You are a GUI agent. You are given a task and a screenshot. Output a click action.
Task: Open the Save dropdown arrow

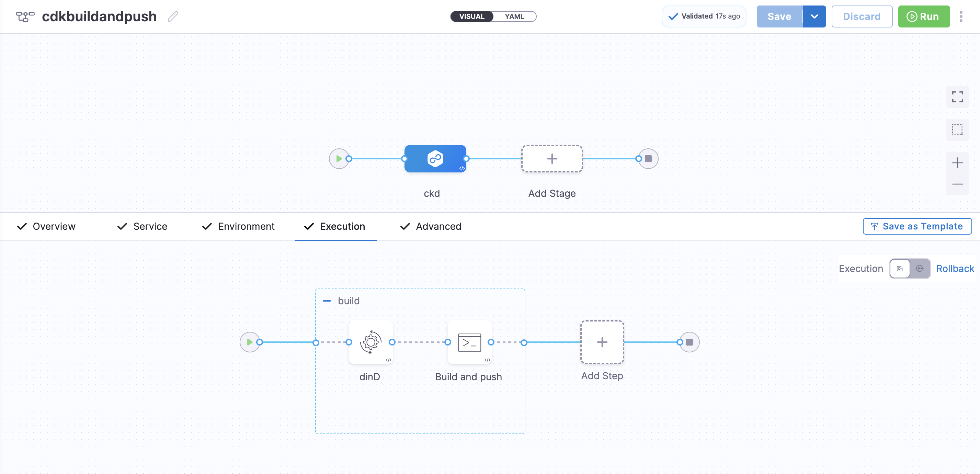click(814, 16)
